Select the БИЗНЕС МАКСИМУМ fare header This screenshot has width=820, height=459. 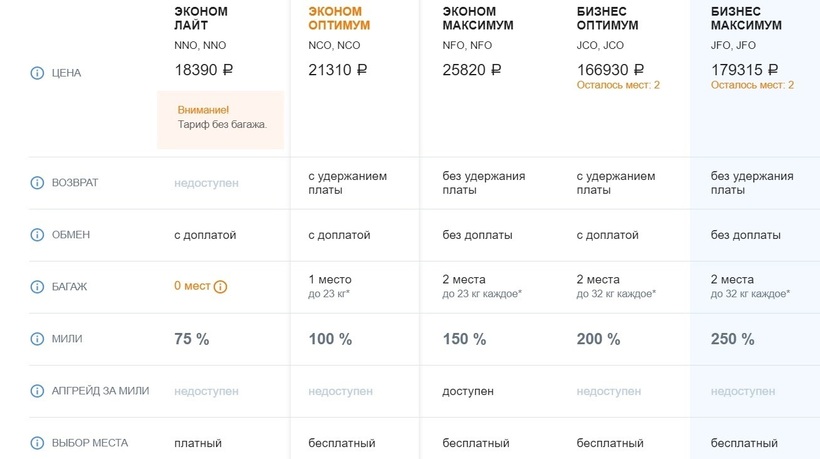pyautogui.click(x=746, y=18)
